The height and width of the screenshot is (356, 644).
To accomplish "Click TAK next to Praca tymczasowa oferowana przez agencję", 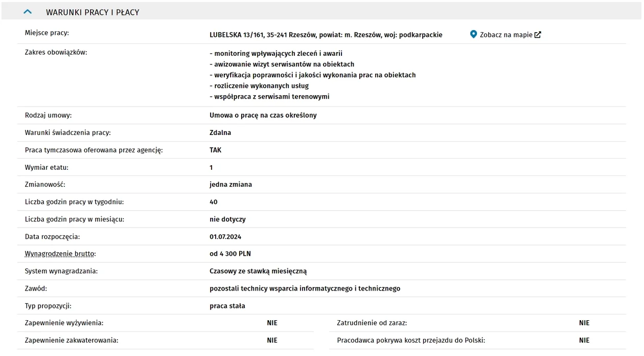I will point(216,150).
